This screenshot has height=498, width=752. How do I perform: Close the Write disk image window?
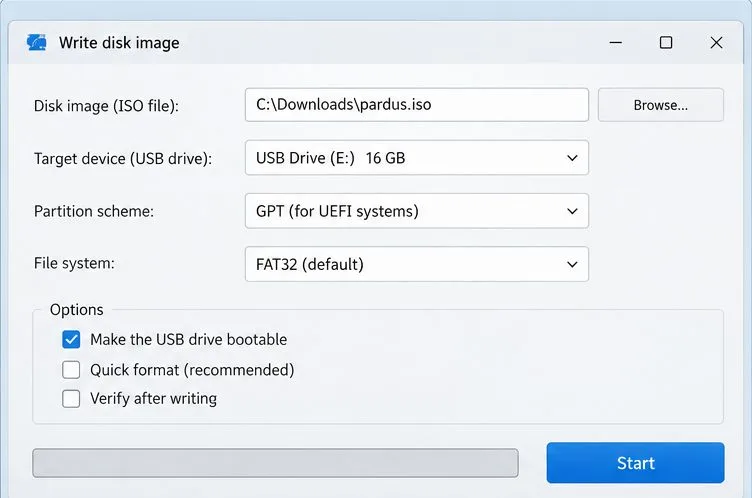pos(716,43)
